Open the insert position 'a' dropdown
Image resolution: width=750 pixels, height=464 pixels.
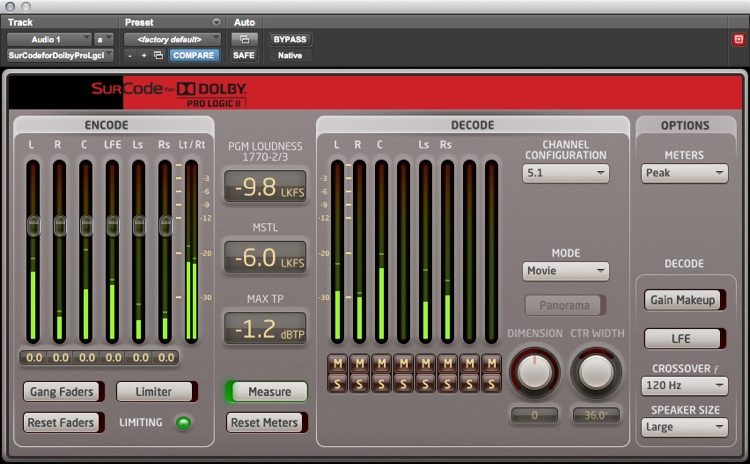103,39
